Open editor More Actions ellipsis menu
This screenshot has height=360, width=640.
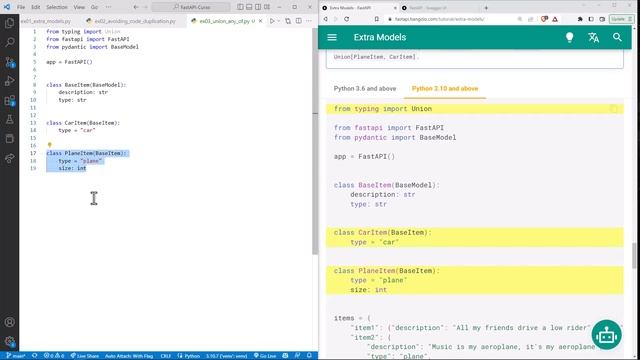[309, 21]
